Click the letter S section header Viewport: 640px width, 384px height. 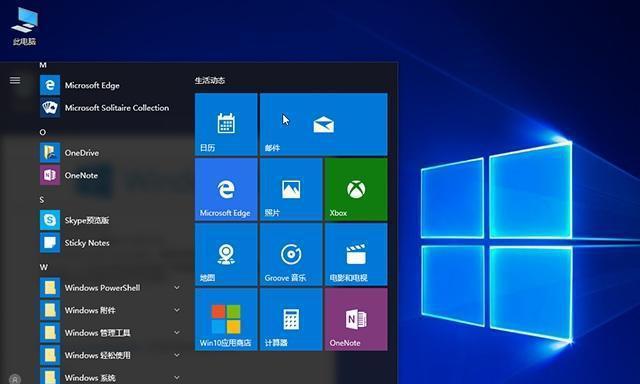coord(42,200)
